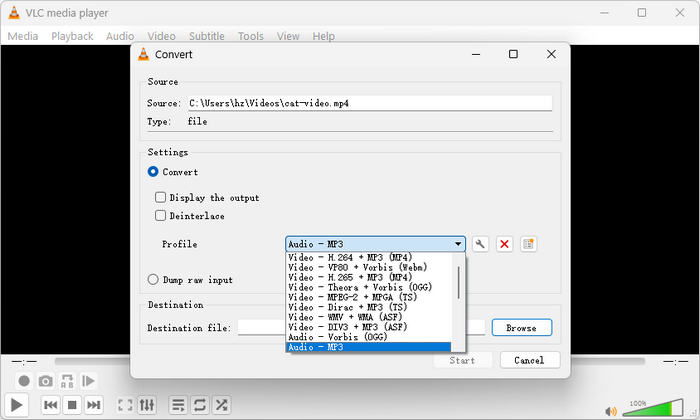Open the Subtitle menu
The image size is (700, 420).
click(207, 36)
